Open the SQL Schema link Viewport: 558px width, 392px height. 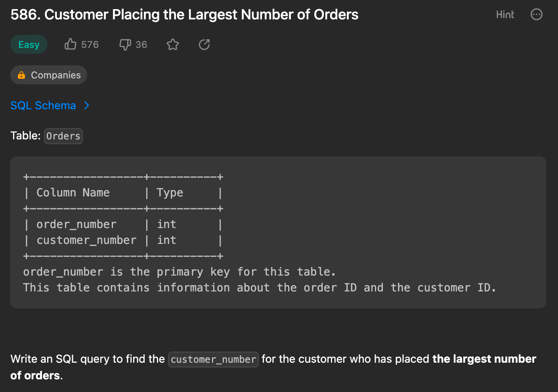point(43,106)
